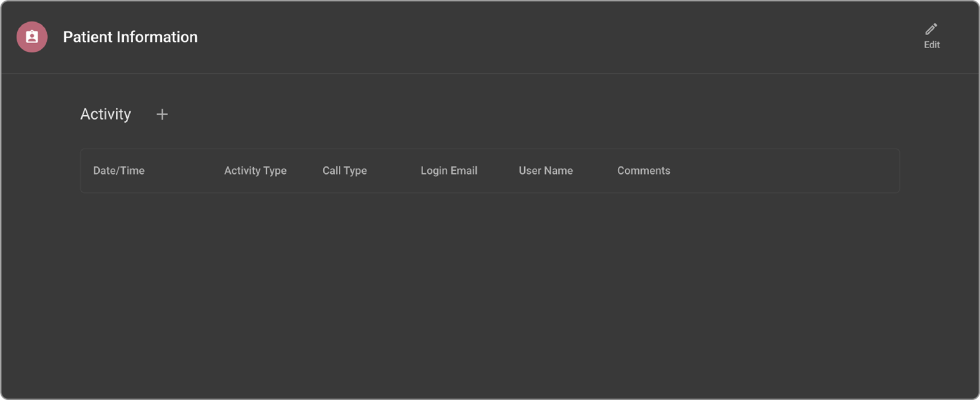Sort by the Date/Time column header

119,171
